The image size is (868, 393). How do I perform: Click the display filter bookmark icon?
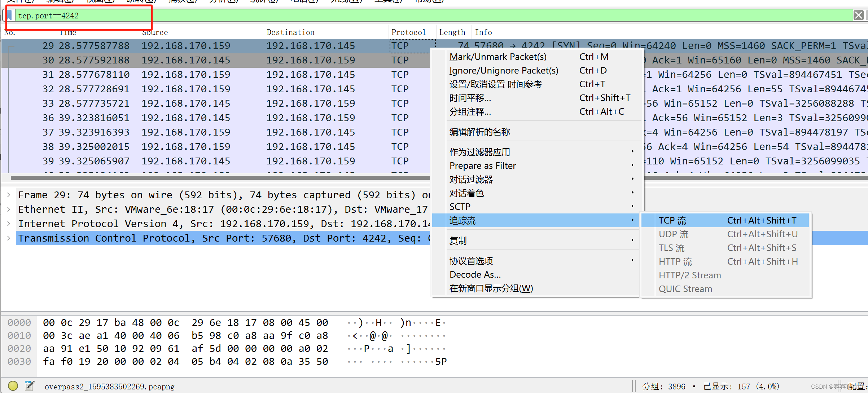pos(10,16)
